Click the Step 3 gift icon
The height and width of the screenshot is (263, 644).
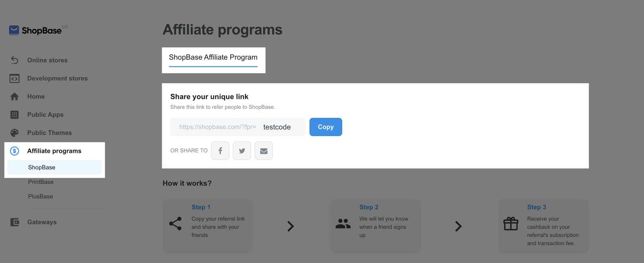tap(511, 224)
